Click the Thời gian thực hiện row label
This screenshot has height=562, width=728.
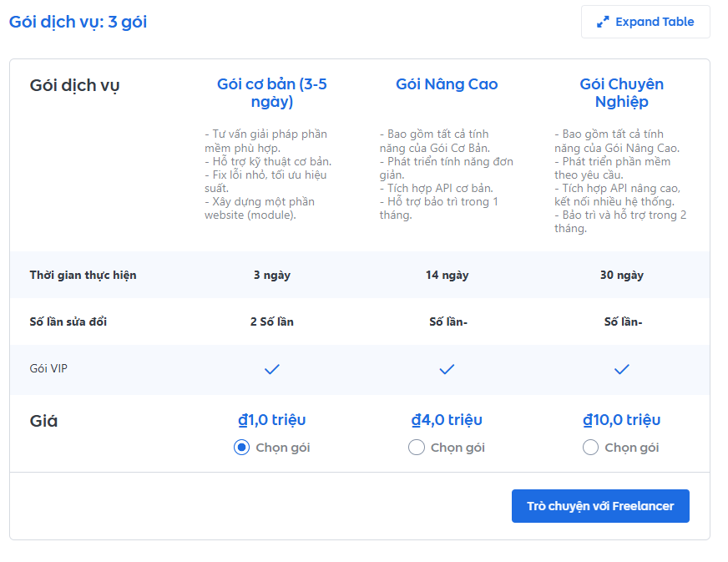click(x=83, y=276)
